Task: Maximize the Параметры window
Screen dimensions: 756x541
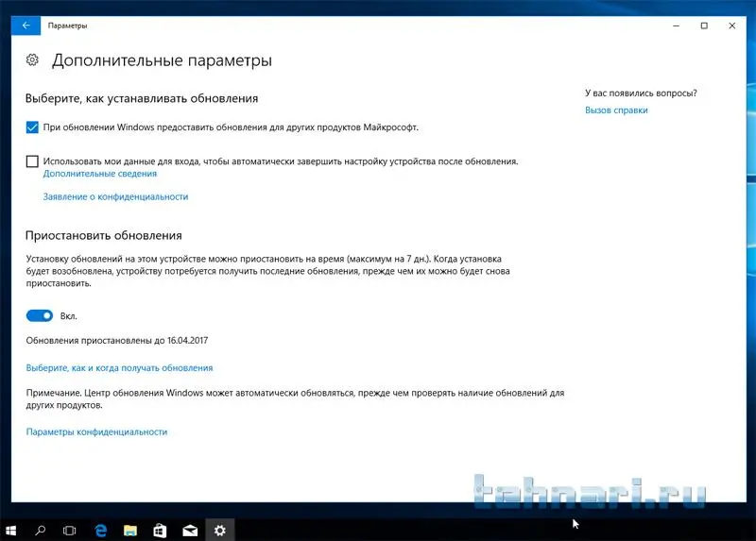Action: click(x=704, y=25)
